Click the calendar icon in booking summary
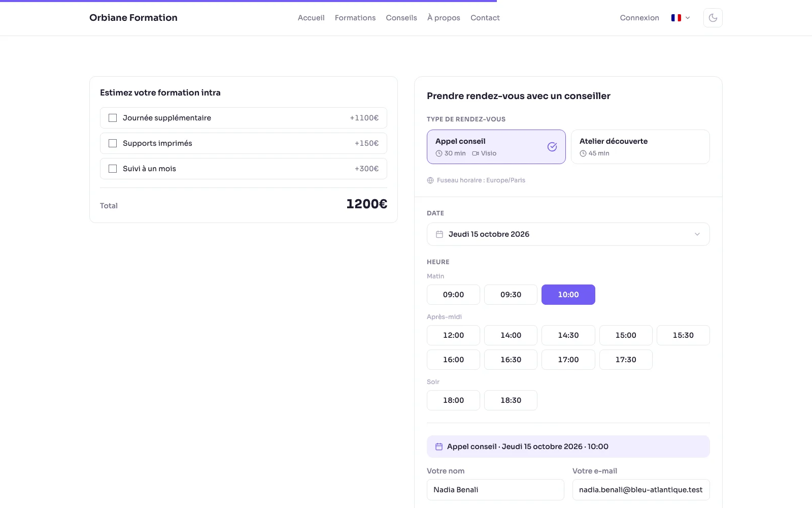 [439, 447]
